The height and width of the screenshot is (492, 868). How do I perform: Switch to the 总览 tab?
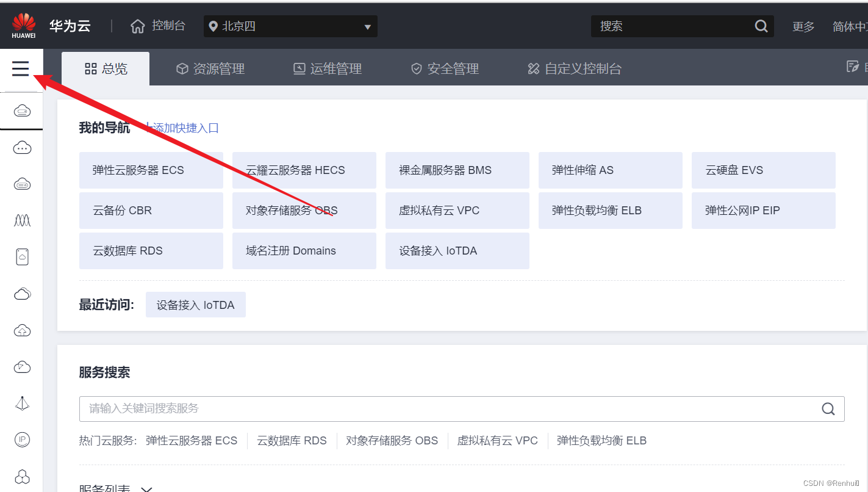point(106,68)
